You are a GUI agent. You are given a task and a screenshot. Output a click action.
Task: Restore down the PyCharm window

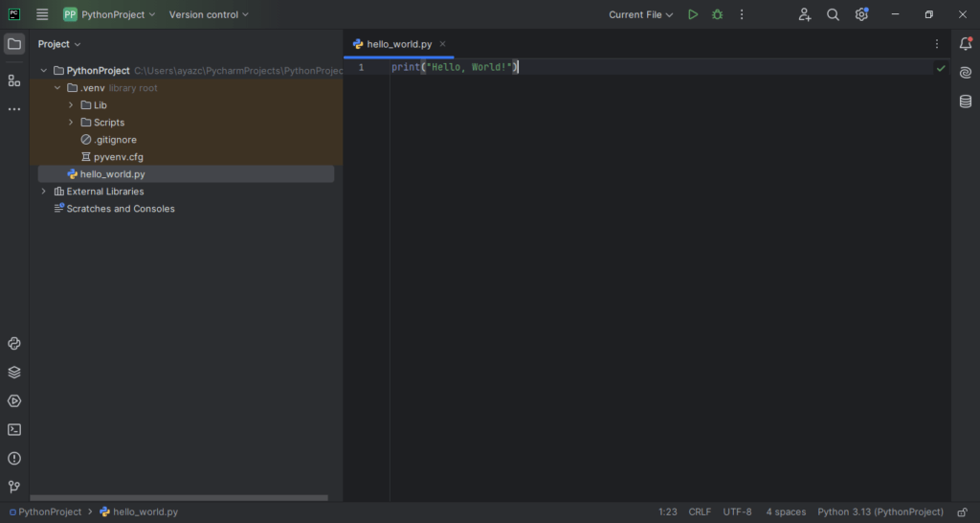pos(929,14)
